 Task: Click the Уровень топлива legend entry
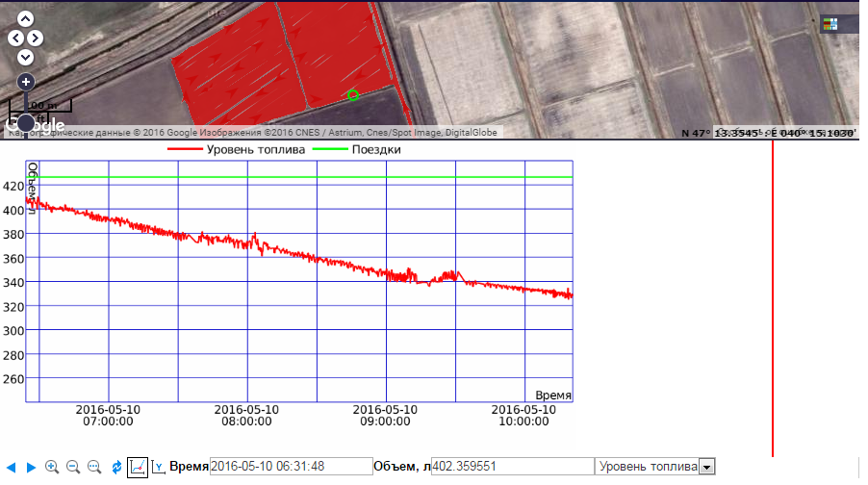(237, 150)
